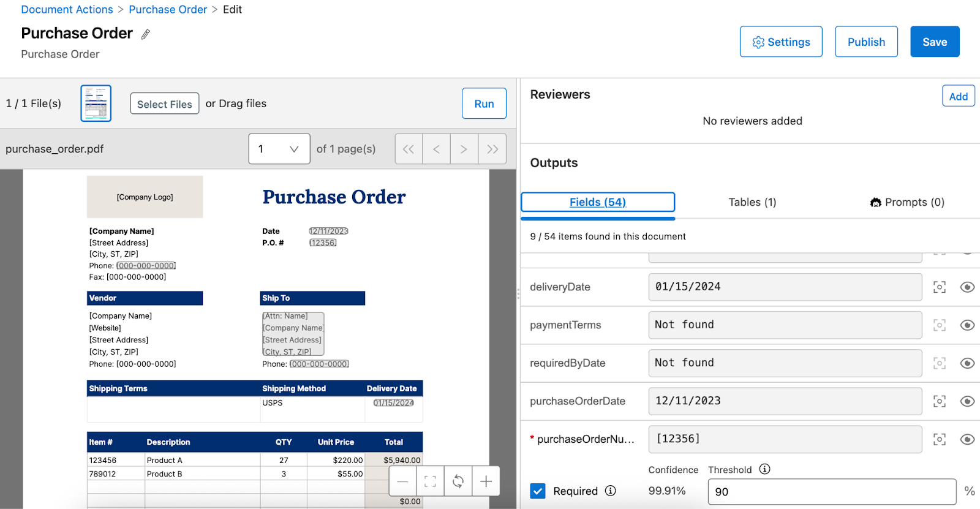The height and width of the screenshot is (509, 980).
Task: Go to next page arrow
Action: [x=464, y=149]
